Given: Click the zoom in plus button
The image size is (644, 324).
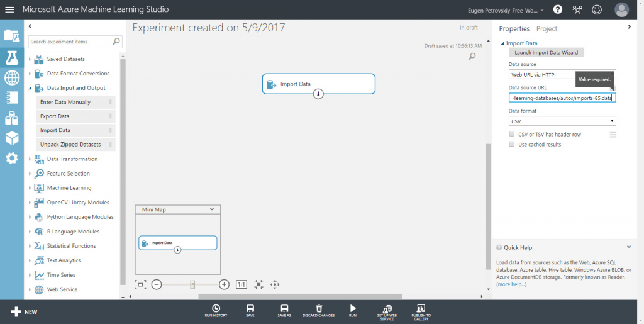Looking at the screenshot, I should tap(224, 284).
